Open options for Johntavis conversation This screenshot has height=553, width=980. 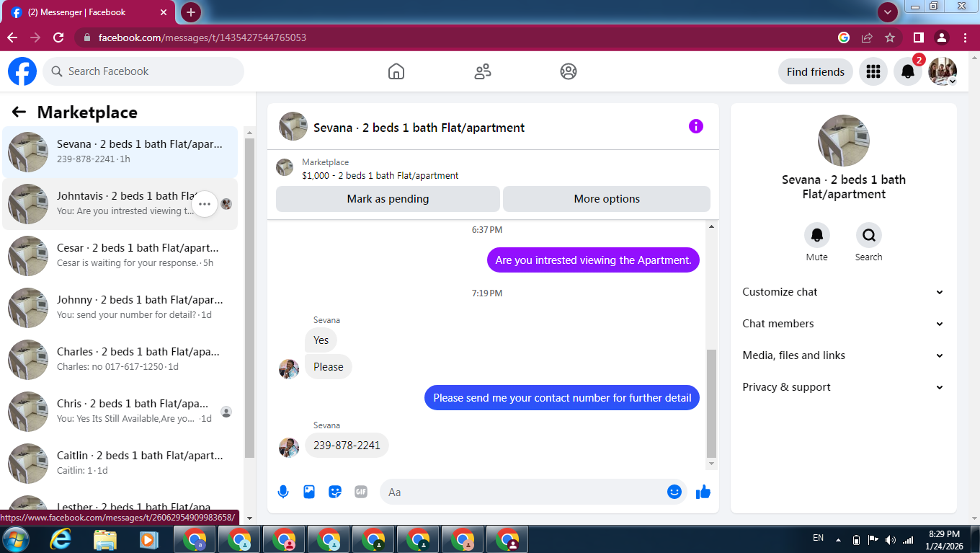pos(205,204)
